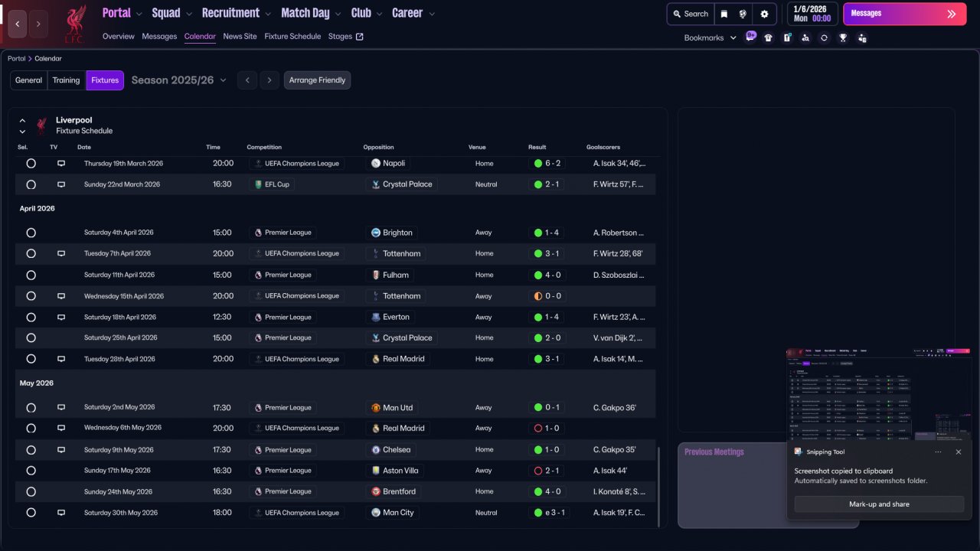Viewport: 980px width, 551px height.
Task: Click the shirt shortcut icon
Action: click(768, 37)
